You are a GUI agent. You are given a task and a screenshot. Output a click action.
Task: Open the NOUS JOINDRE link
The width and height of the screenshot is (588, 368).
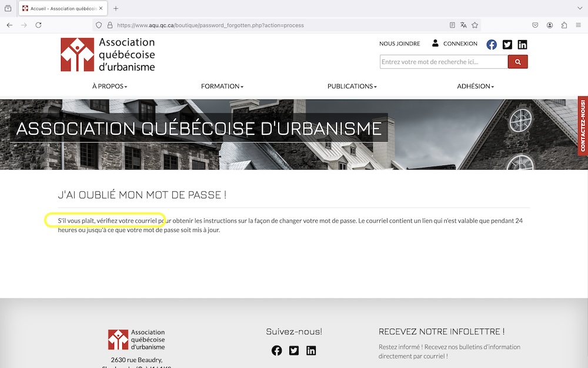399,44
